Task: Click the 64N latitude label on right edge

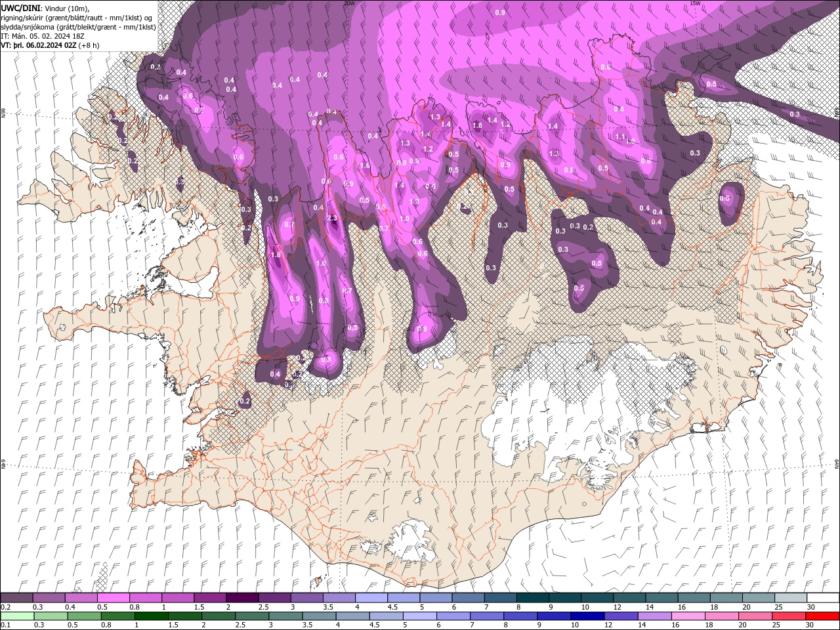Action: (x=836, y=463)
